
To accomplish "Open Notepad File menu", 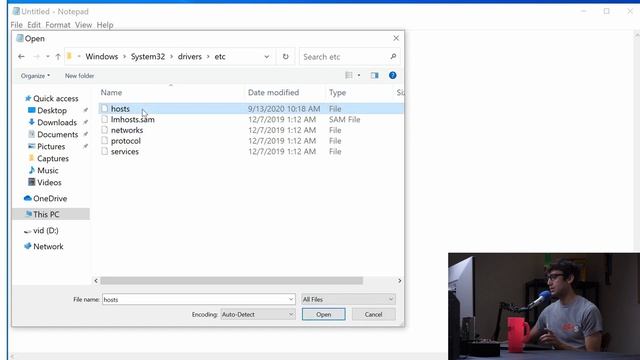I will tap(17, 25).
